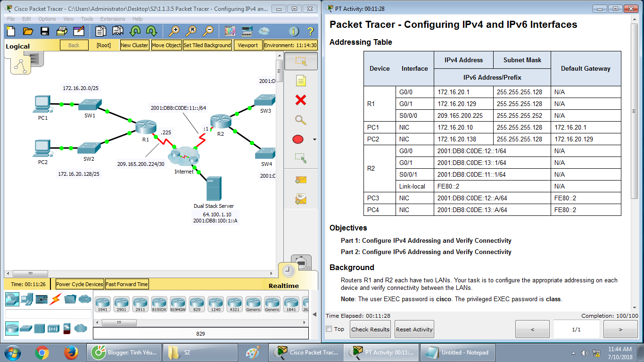
Task: Pick the Select tool in the side toolbar
Action: [301, 61]
